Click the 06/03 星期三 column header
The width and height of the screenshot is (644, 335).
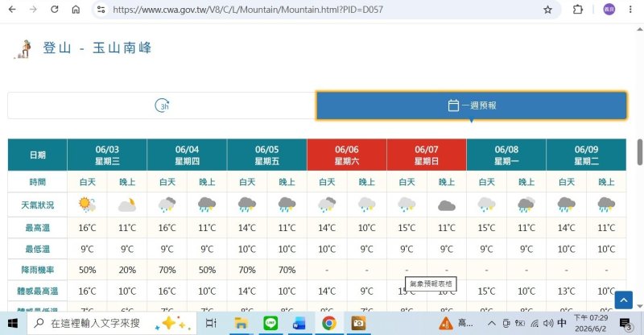[107, 155]
